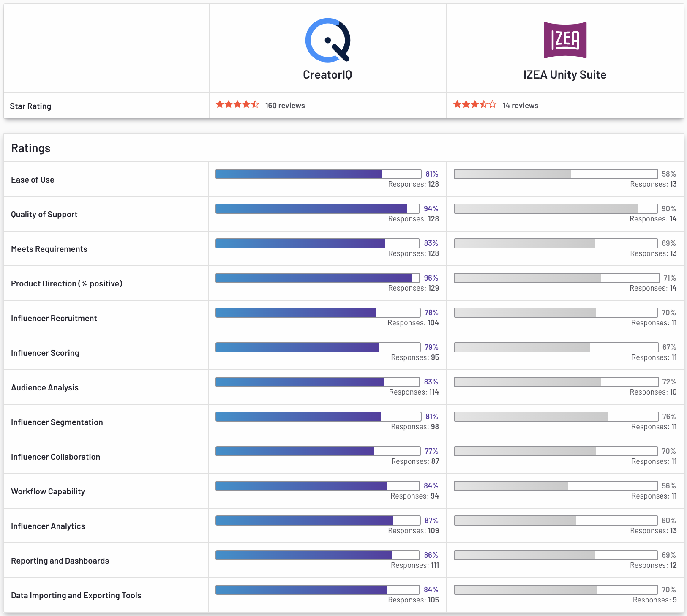Screen dimensions: 687x616
Task: Click CreatorIQ Ease of Use 81% bar
Action: click(319, 174)
